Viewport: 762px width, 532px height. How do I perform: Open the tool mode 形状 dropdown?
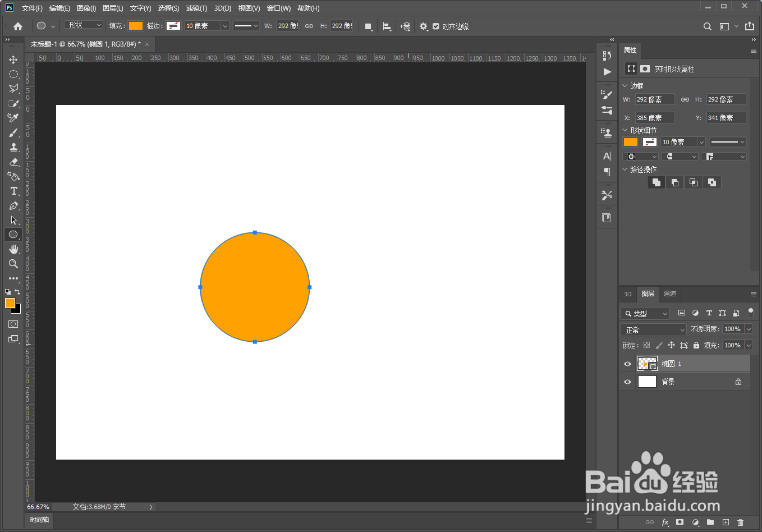[x=84, y=25]
